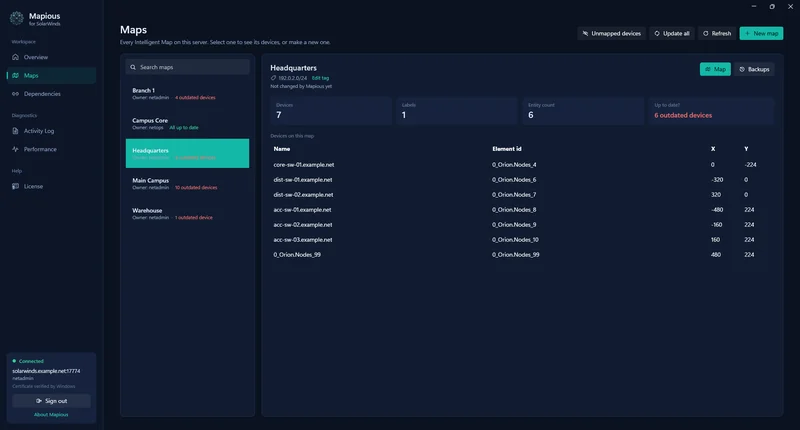Click the Edit tag link
The width and height of the screenshot is (800, 430).
(x=320, y=78)
